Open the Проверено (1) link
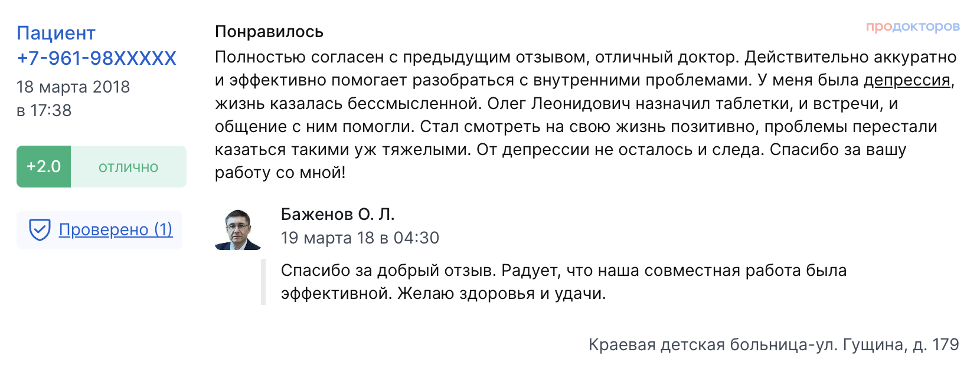Image resolution: width=980 pixels, height=375 pixels. tap(116, 229)
